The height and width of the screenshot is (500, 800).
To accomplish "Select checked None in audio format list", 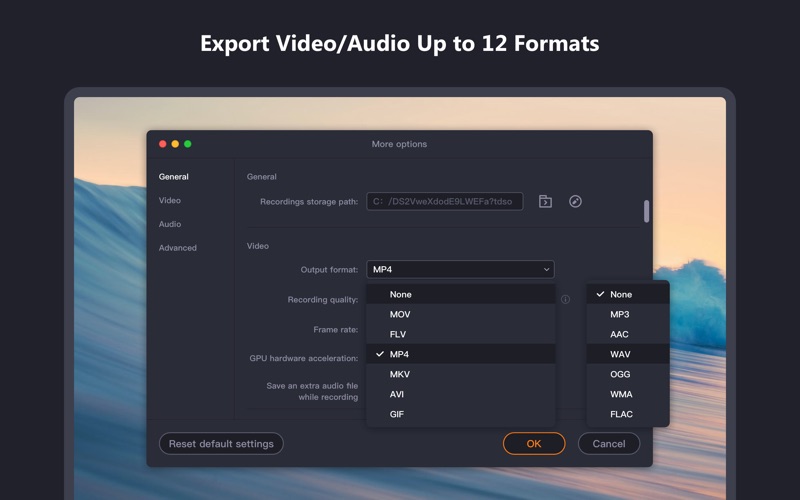I will pos(628,294).
